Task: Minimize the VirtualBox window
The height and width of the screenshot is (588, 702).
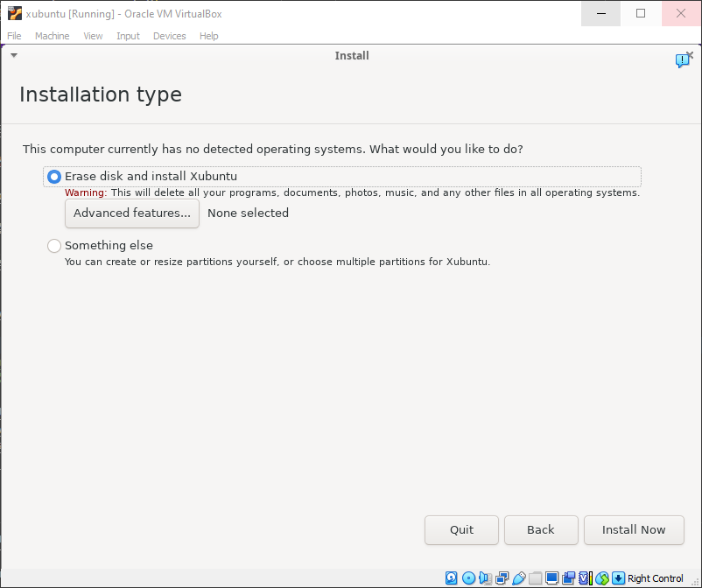Action: (x=601, y=13)
